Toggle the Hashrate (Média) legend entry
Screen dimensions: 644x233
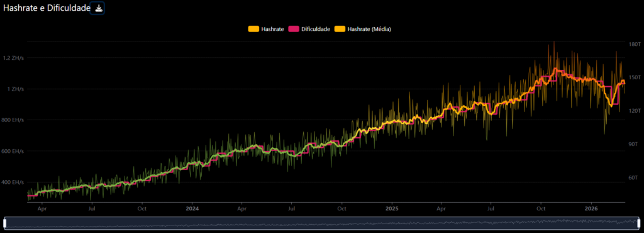[363, 29]
